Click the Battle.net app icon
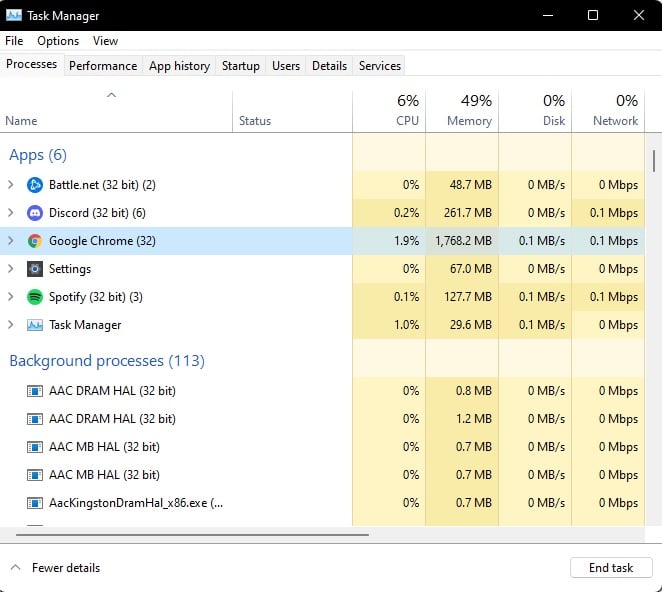Screen dimensions: 662x592 coord(35,185)
